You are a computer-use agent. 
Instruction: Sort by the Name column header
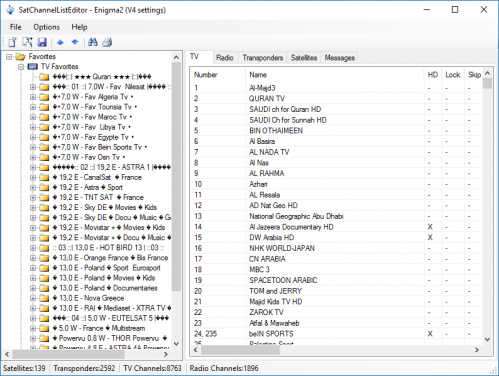335,75
